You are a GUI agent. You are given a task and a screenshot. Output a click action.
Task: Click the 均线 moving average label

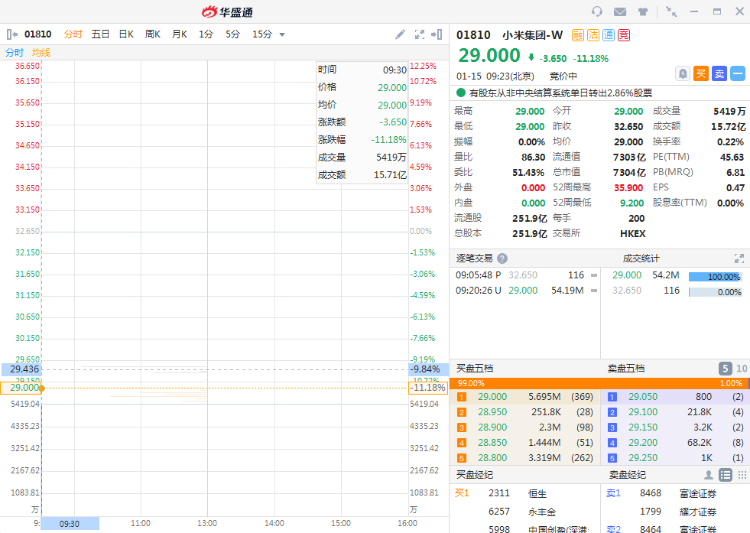coord(41,52)
